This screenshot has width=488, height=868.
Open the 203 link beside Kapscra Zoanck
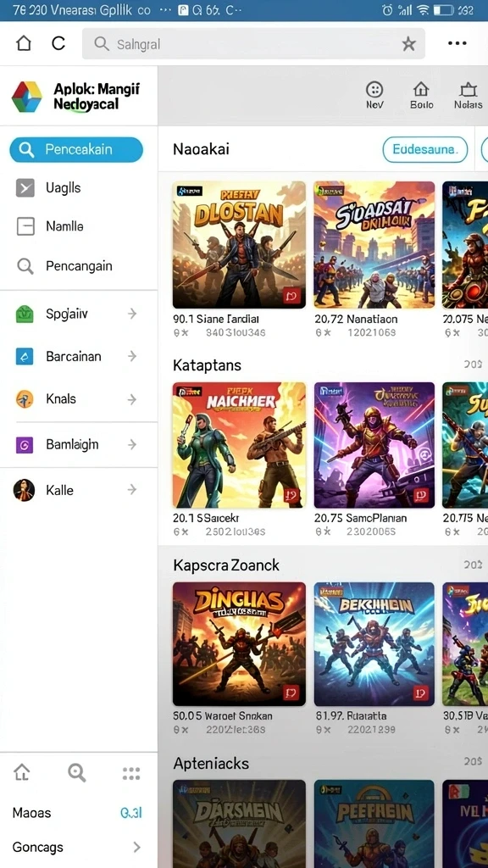coord(473,565)
